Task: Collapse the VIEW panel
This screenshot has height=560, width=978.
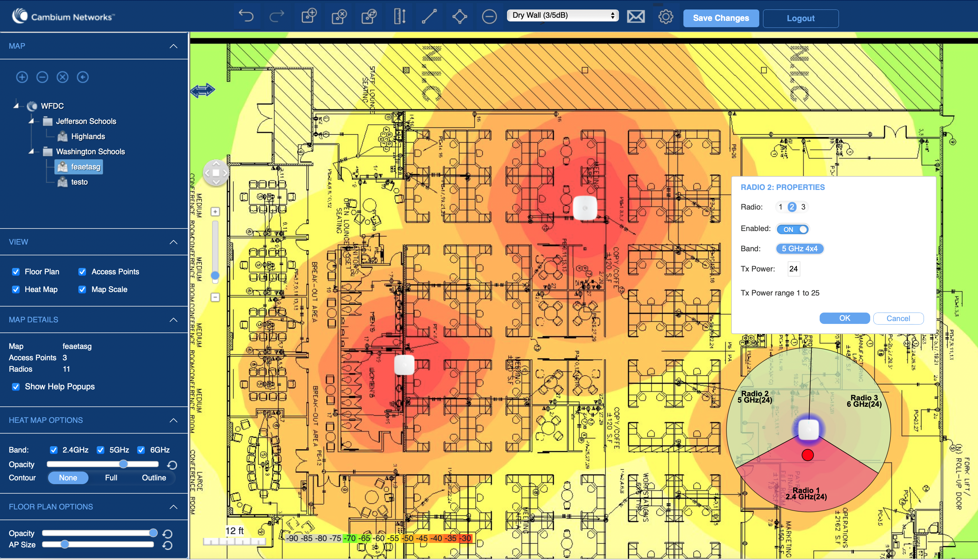Action: point(174,242)
